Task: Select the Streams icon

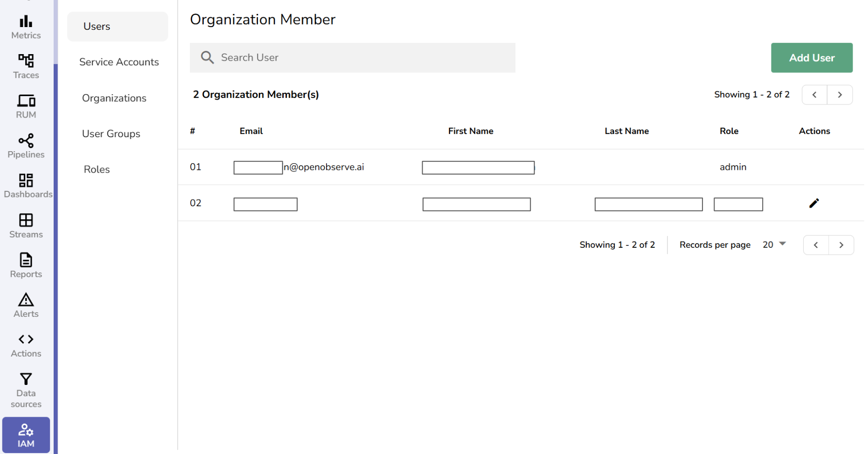Action: tap(26, 220)
